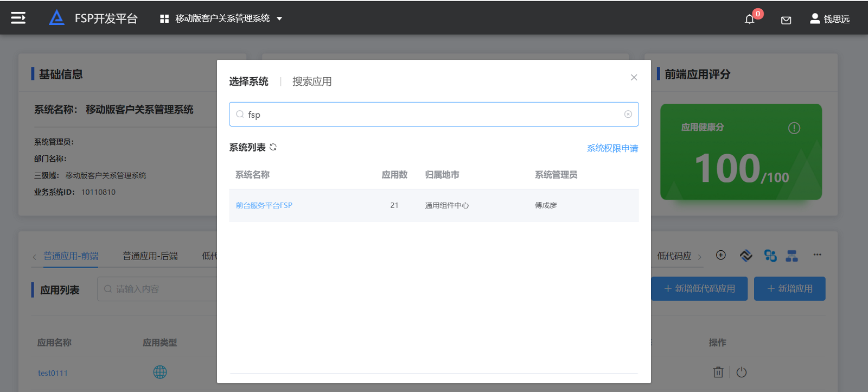The image size is (868, 392).
Task: Click the 归属地市 column header
Action: [x=442, y=175]
